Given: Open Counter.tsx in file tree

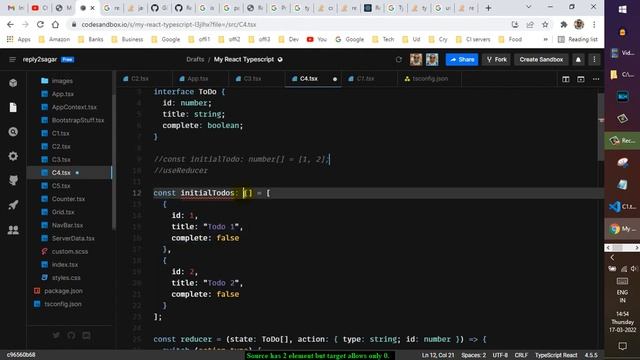Looking at the screenshot, I should click(x=69, y=199).
